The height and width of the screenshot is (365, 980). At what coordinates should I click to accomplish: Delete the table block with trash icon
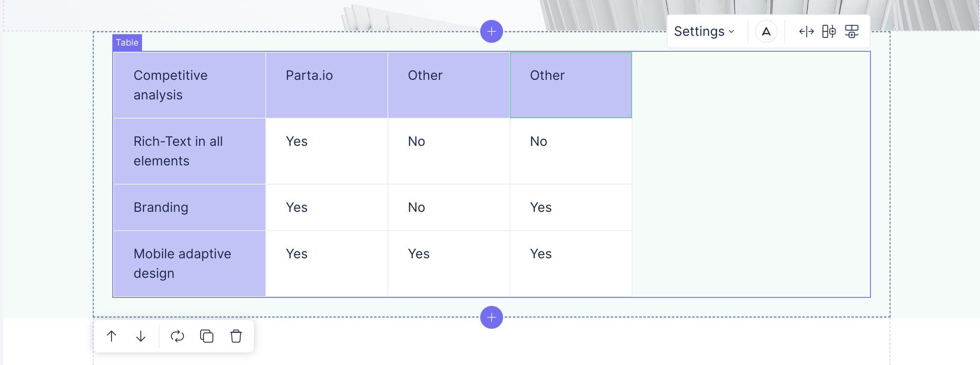click(236, 336)
